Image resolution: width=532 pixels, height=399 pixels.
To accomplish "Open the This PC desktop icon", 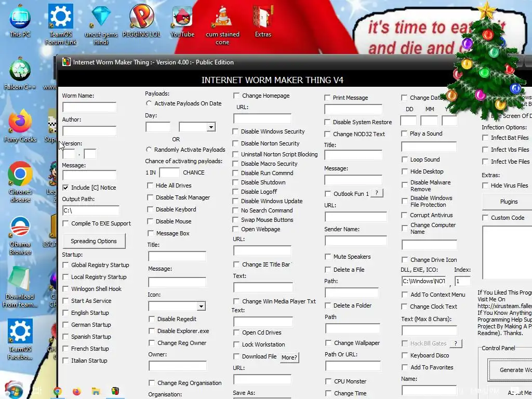I will coord(20,20).
